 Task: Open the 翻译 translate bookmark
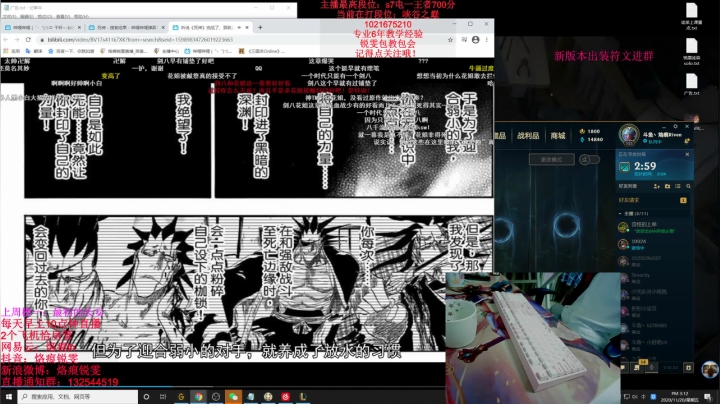[x=34, y=51]
